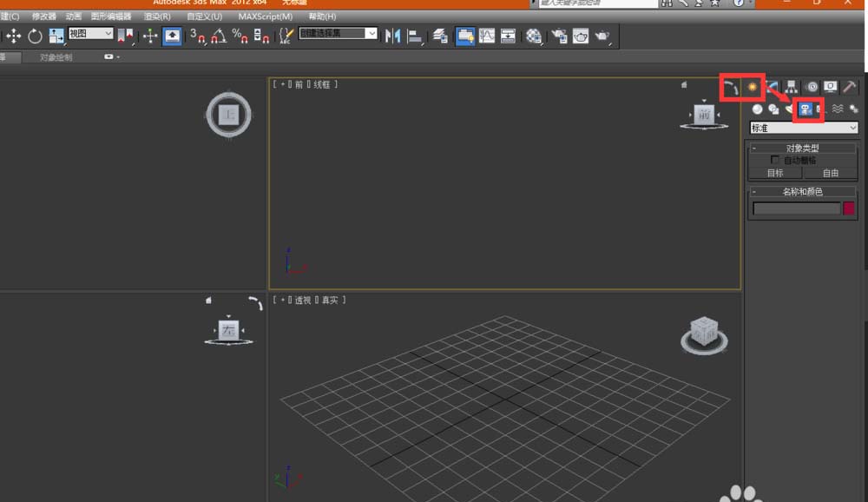The height and width of the screenshot is (502, 868).
Task: Open the 自定义(U) menu
Action: pos(204,17)
